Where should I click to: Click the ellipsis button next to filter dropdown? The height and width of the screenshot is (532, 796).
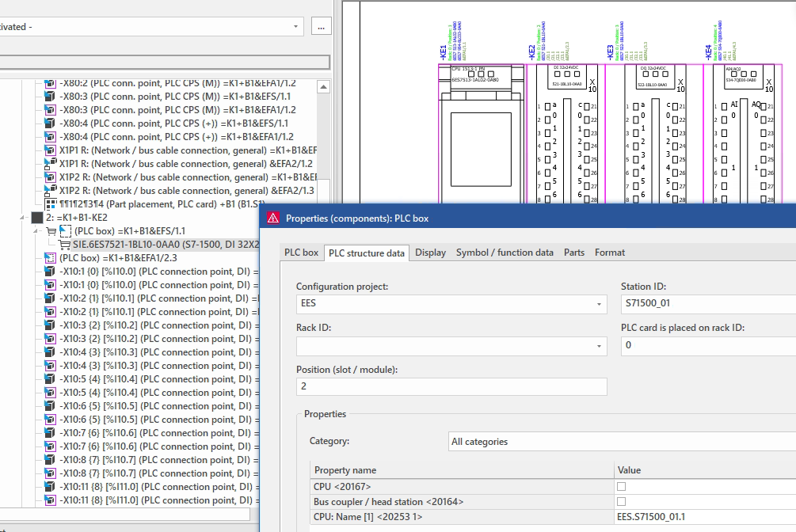[x=320, y=27]
